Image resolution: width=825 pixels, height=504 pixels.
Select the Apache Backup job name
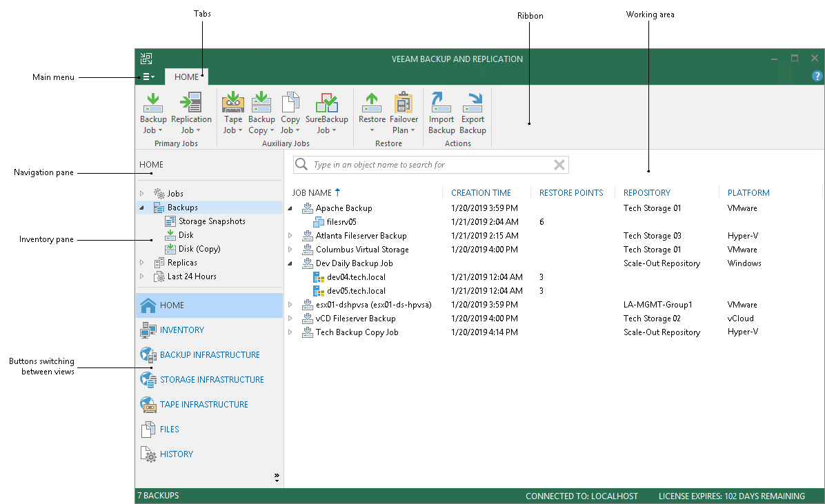click(x=344, y=208)
